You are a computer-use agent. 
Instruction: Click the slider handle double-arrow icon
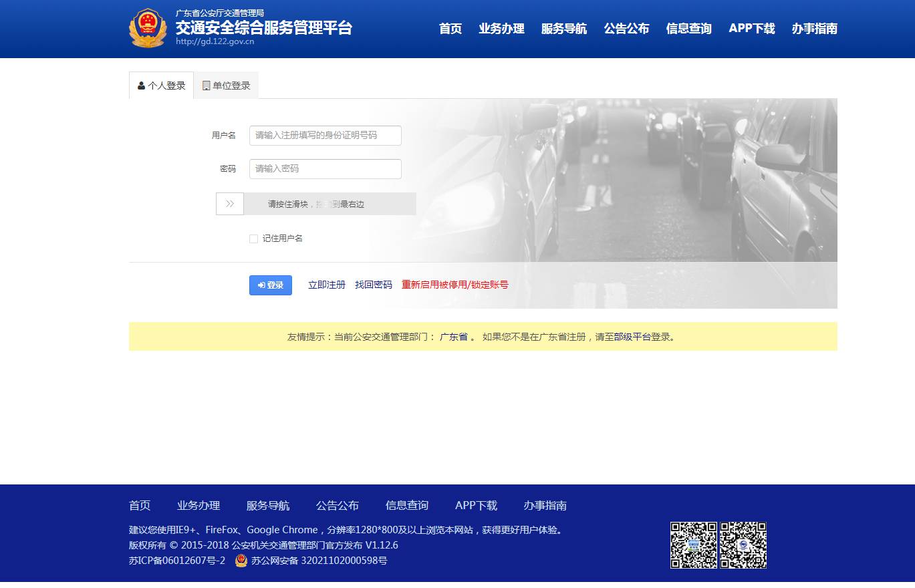[x=230, y=204]
